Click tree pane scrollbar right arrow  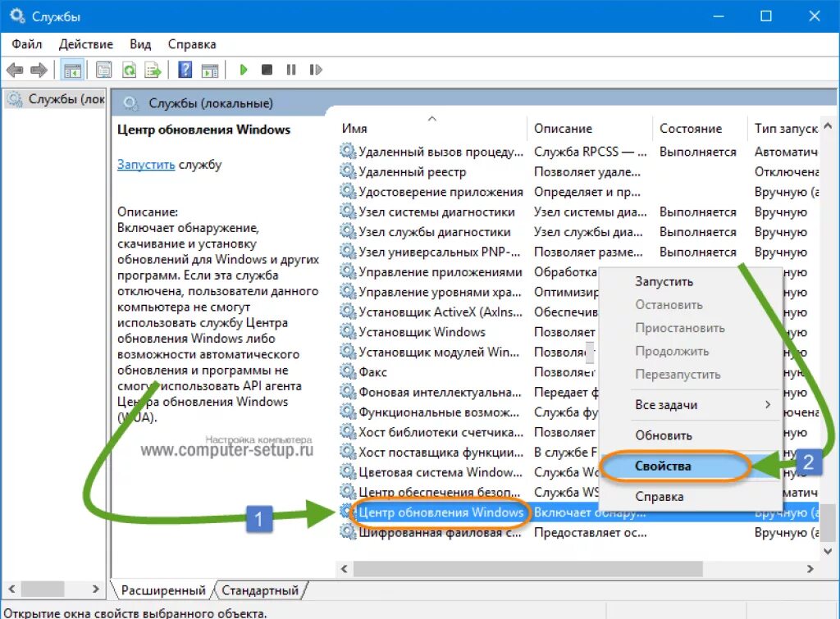pos(95,589)
